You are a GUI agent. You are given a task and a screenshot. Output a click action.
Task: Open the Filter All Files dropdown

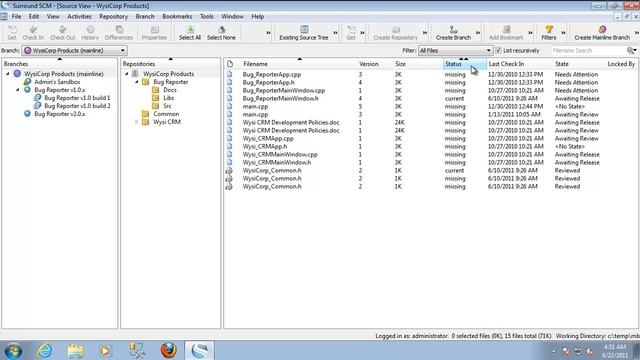(x=455, y=51)
